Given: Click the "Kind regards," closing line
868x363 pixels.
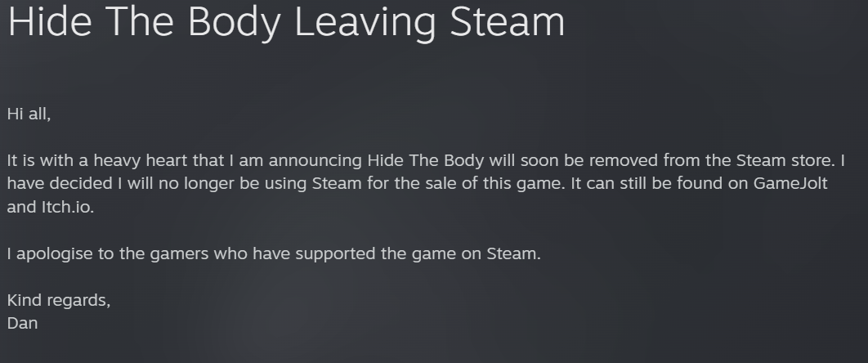Looking at the screenshot, I should pos(58,300).
